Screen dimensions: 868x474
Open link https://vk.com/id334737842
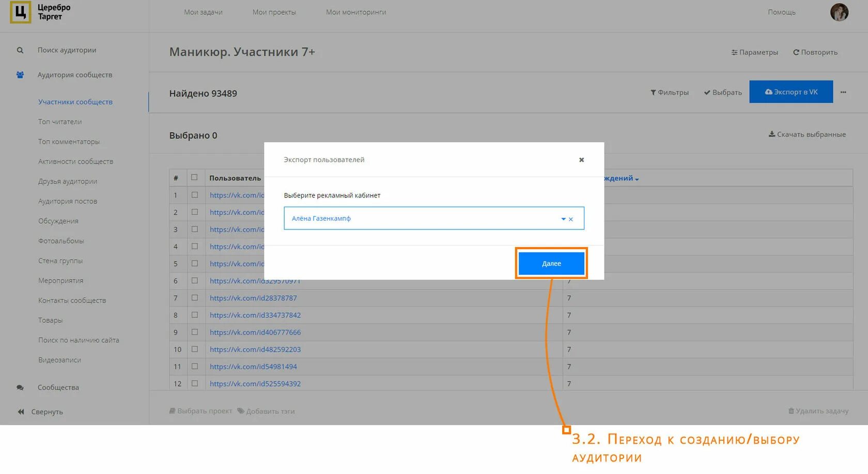pyautogui.click(x=255, y=315)
